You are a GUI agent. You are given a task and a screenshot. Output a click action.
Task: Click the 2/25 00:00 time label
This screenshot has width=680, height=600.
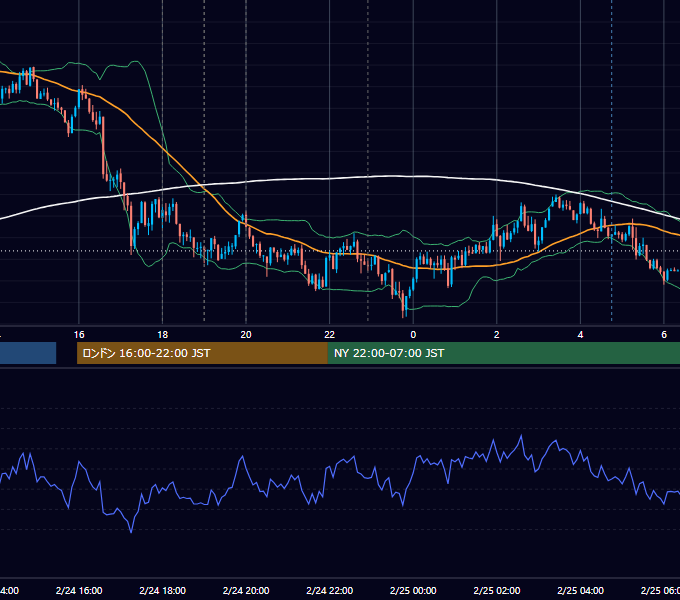pos(413,590)
